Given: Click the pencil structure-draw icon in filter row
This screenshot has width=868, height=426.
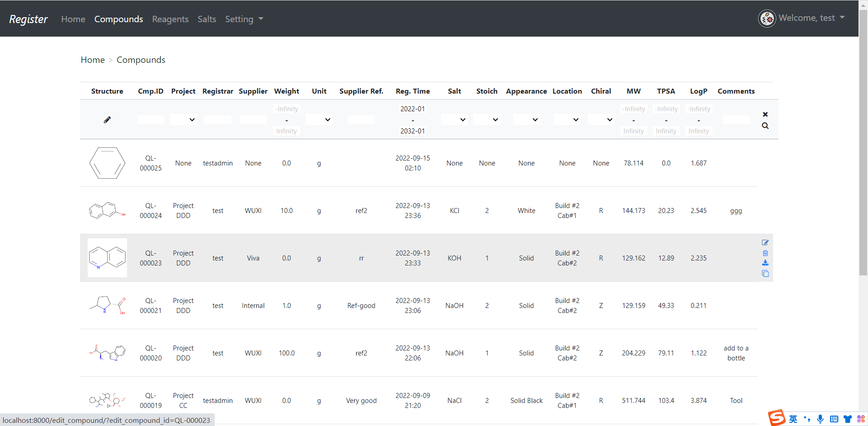Looking at the screenshot, I should [107, 120].
